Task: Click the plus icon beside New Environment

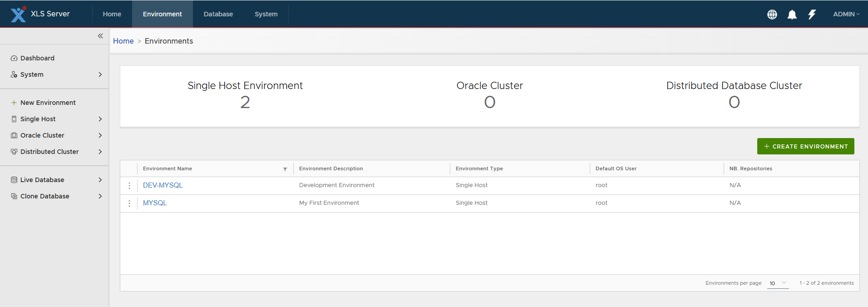Action: coord(14,103)
